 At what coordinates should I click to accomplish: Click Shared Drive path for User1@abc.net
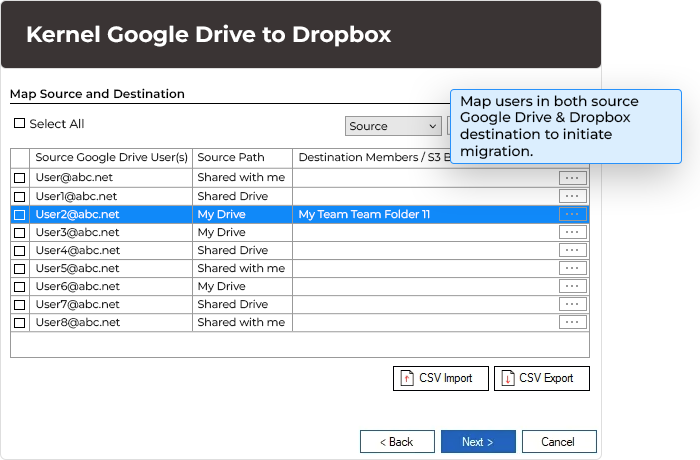pyautogui.click(x=233, y=197)
